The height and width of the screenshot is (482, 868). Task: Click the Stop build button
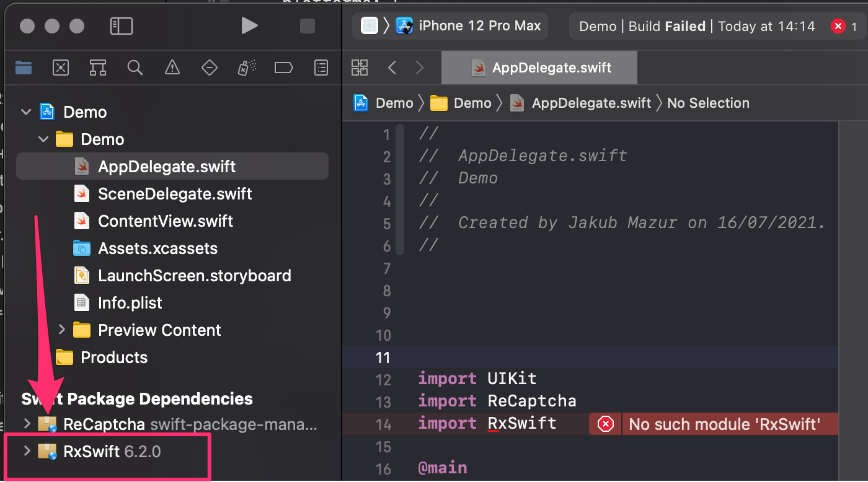307,26
